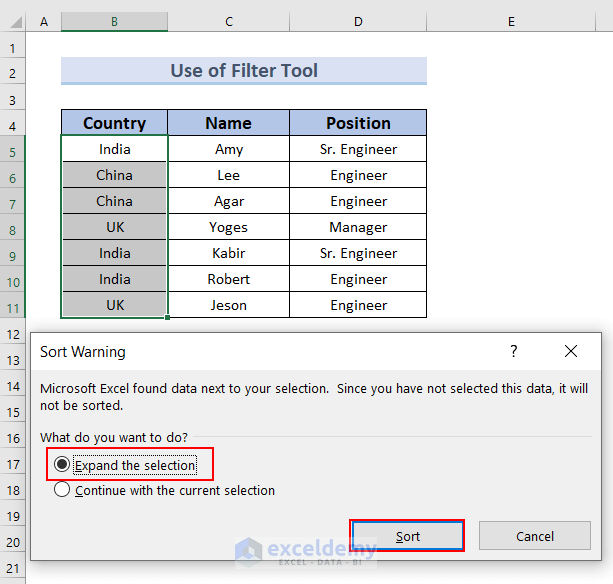
Task: Click the Name header cell
Action: tap(229, 123)
